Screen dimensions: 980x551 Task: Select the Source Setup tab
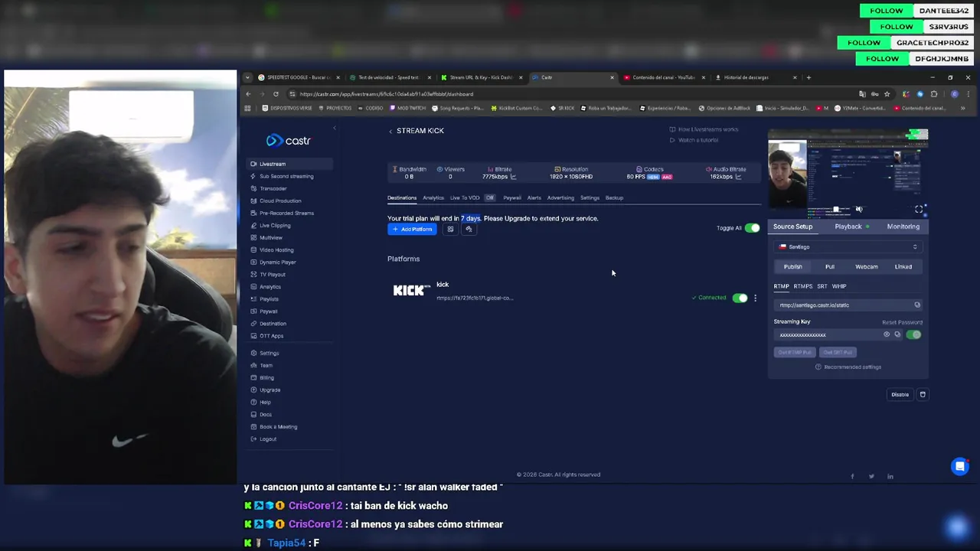coord(792,227)
